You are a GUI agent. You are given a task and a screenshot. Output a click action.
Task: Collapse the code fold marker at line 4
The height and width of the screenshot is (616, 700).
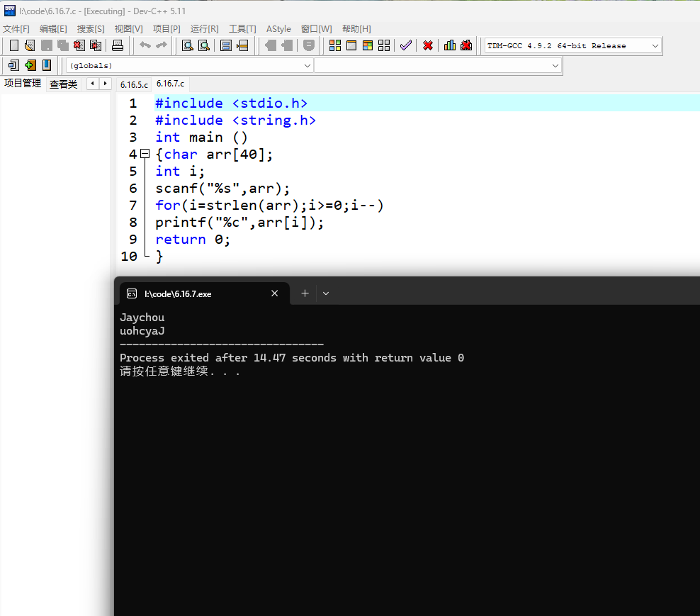145,154
